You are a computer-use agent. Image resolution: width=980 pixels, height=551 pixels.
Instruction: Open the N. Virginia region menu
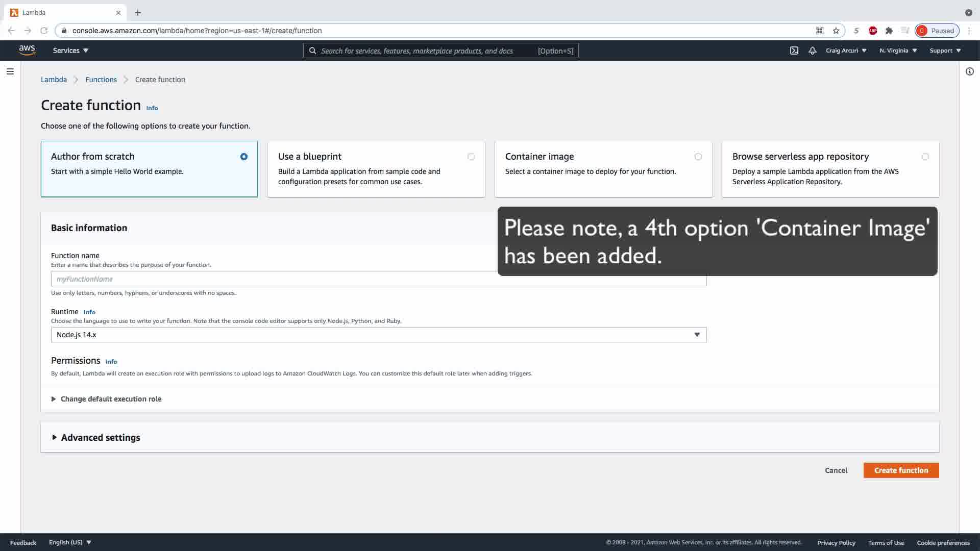pos(898,51)
